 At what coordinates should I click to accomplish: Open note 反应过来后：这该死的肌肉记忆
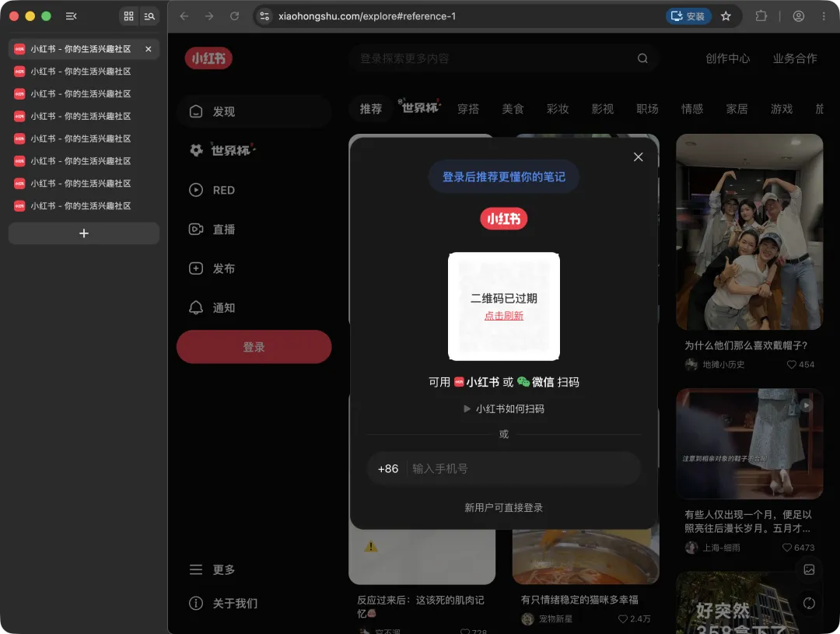[421, 607]
